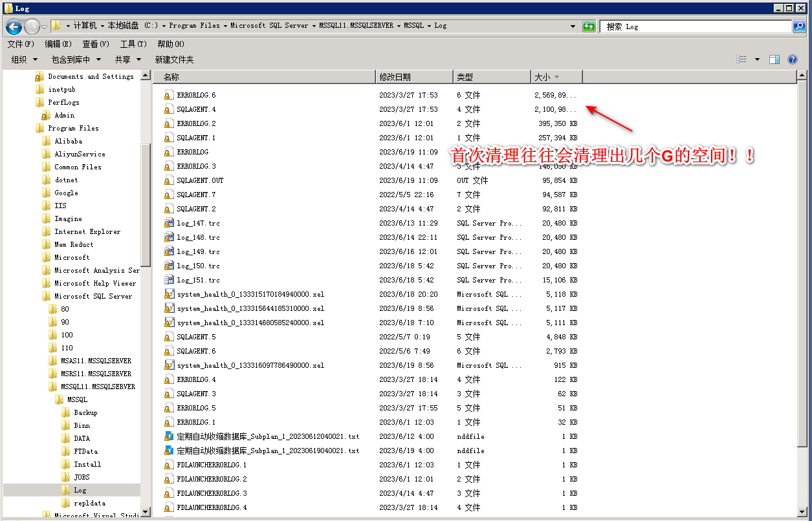Click the Backup folder icon in tree
Viewport: 812px width, 521px height.
65,412
